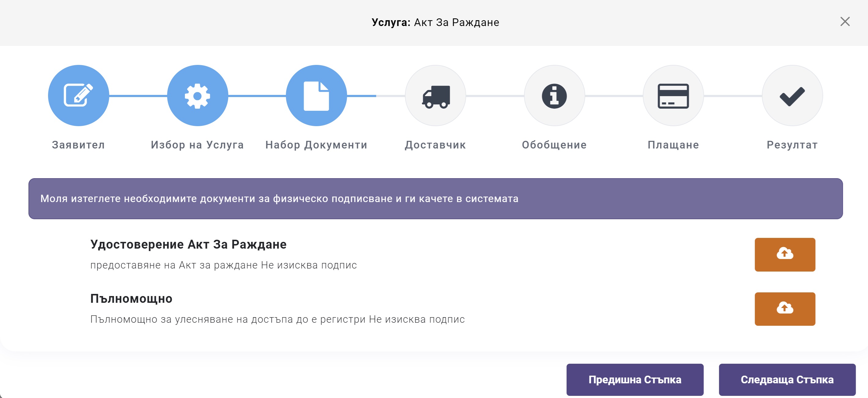868x398 pixels.
Task: Click the Удостоверение Акт За Раждане title
Action: coord(188,244)
